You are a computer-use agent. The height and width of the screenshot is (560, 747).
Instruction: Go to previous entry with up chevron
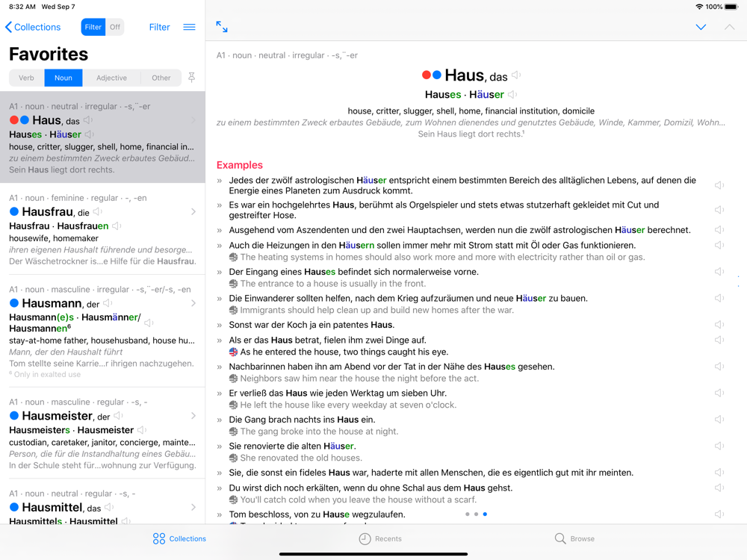point(729,27)
